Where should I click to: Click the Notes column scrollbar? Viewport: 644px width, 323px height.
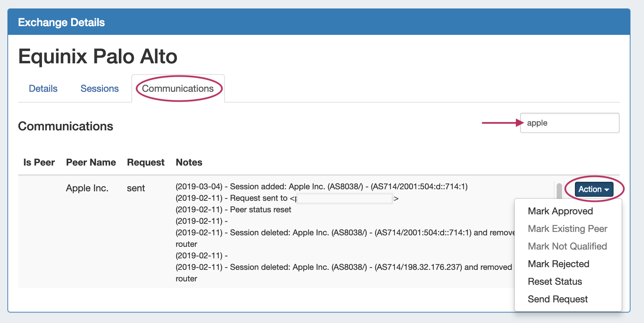coord(559,191)
